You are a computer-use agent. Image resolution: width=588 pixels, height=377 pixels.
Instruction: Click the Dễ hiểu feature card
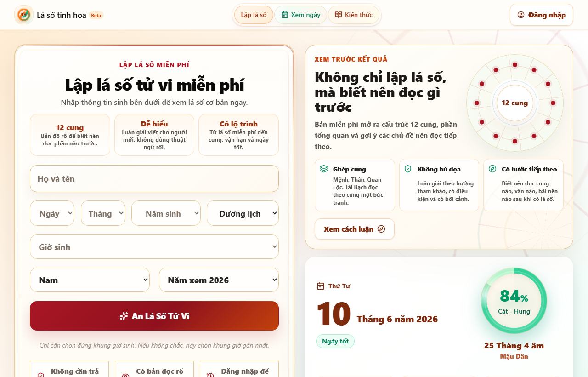coord(154,135)
